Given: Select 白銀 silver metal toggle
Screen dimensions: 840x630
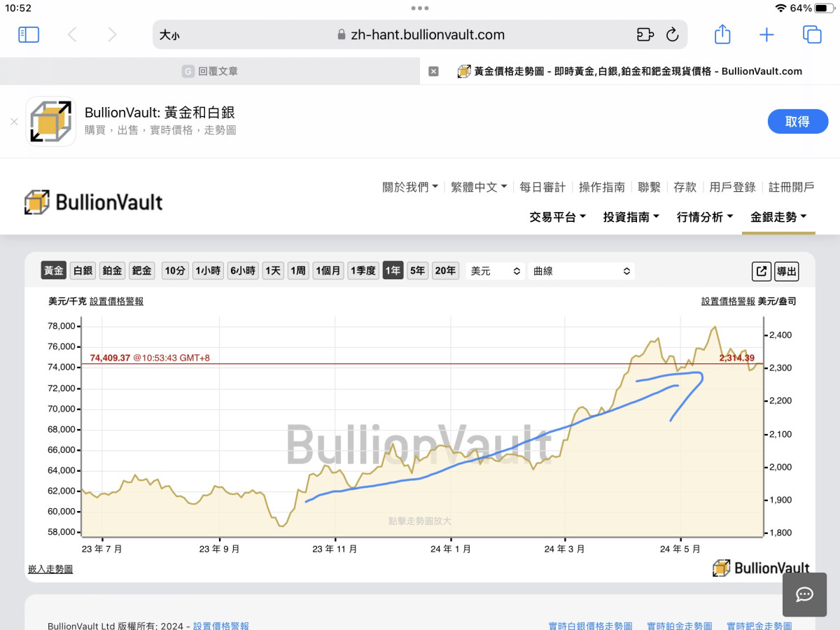Looking at the screenshot, I should (83, 271).
